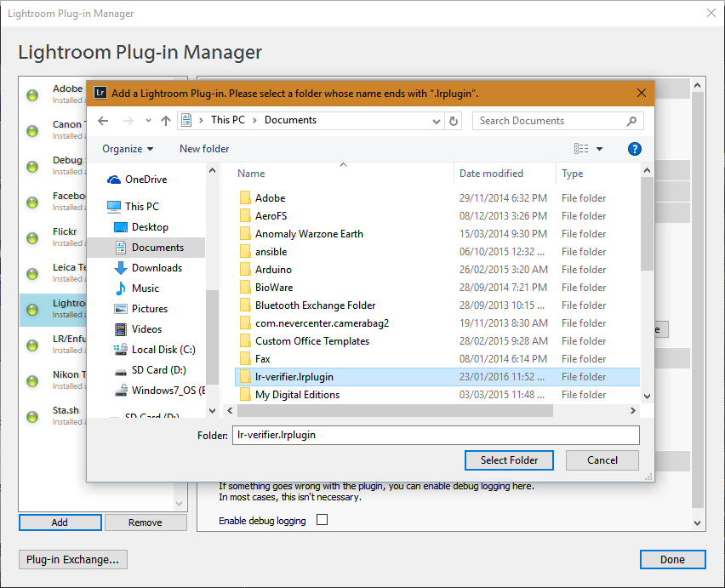Click the file list scroll-down arrow
The image size is (725, 588).
point(647,397)
